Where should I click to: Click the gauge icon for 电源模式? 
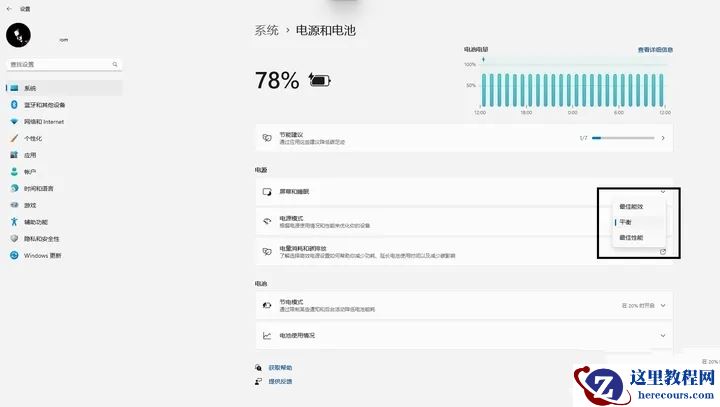click(267, 221)
